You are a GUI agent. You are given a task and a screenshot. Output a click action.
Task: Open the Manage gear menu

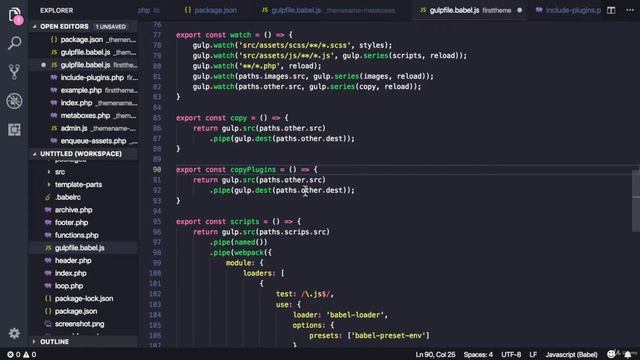click(14, 333)
